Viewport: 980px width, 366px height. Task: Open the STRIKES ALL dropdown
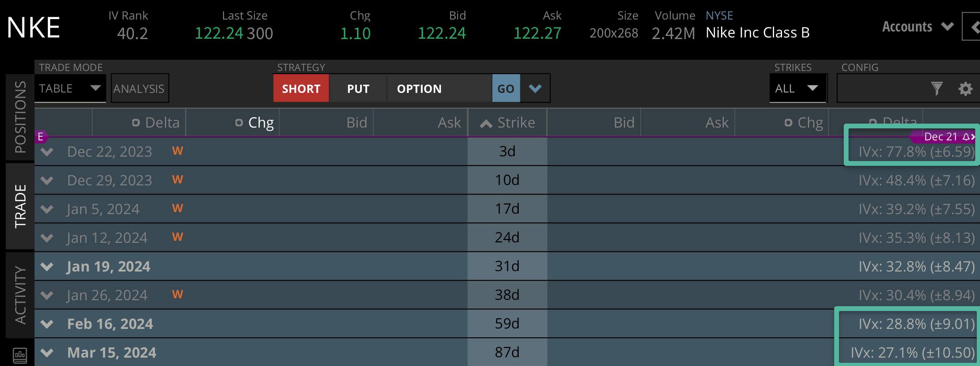(797, 88)
